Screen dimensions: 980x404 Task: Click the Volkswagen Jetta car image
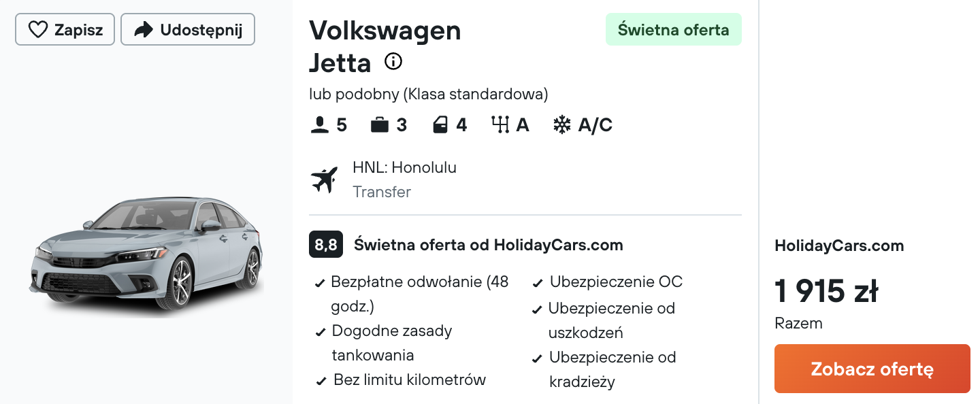click(146, 255)
